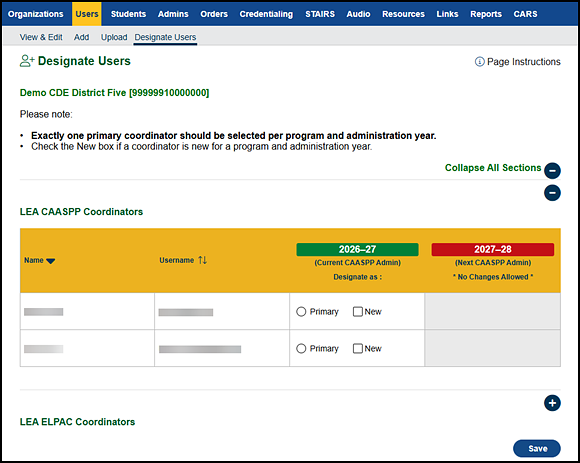The height and width of the screenshot is (463, 580).
Task: Click the LEA ELPAC Coordinators heading
Action: [x=77, y=422]
